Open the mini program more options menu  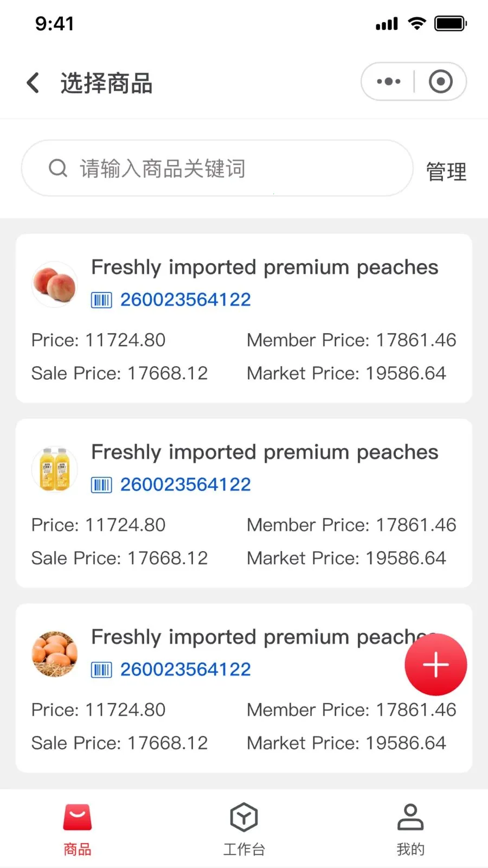[388, 82]
